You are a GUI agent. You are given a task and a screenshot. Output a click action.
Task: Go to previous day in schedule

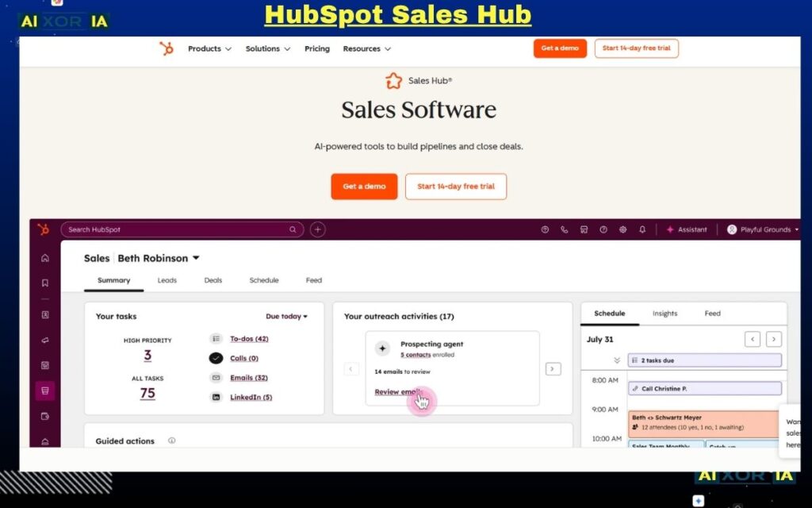753,339
